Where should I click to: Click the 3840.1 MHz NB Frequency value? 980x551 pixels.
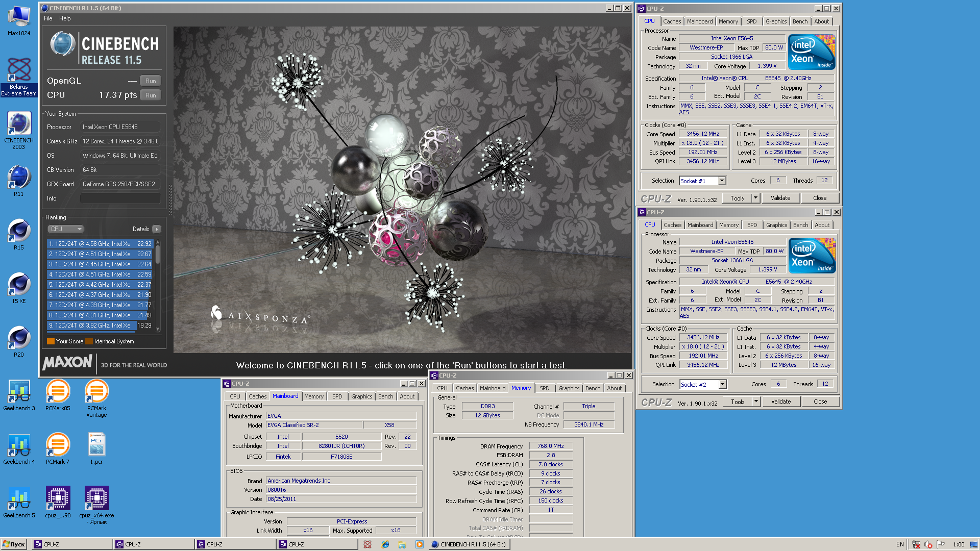coord(589,424)
